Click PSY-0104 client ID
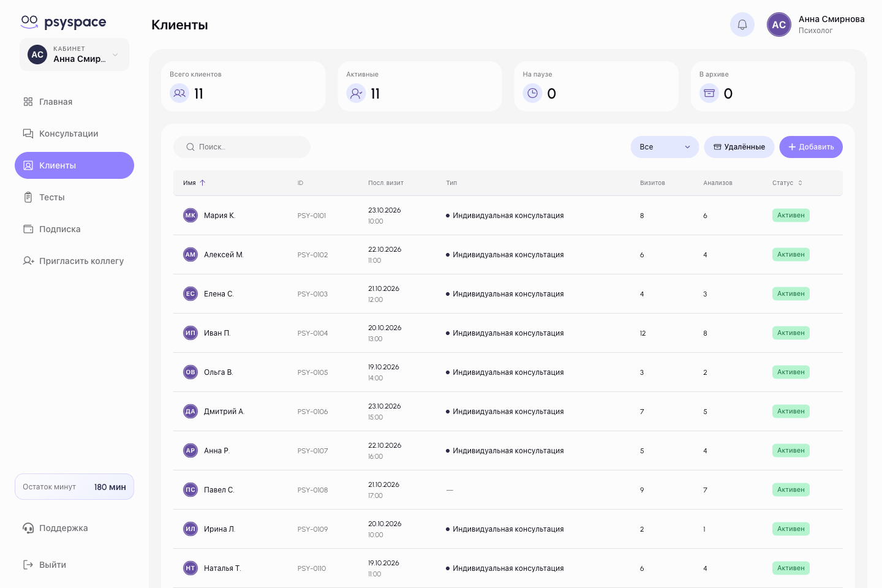 tap(313, 333)
